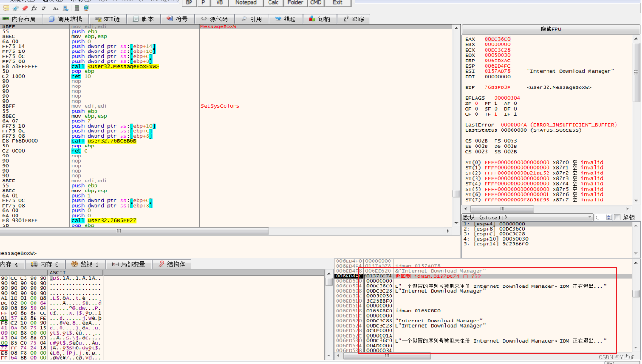Switch to the 内存 5 dump tab
The width and height of the screenshot is (642, 364).
(x=45, y=264)
